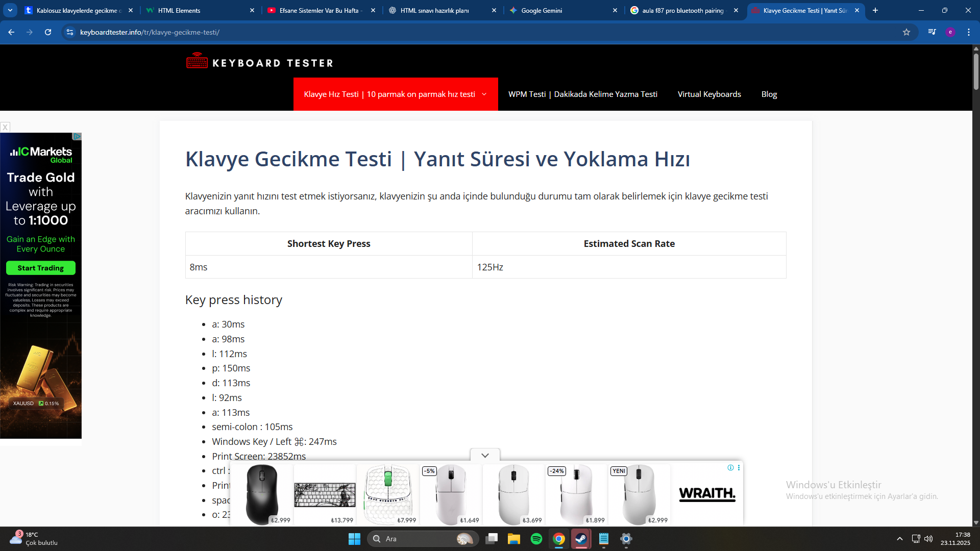Close the HTML Elements tab
This screenshot has height=551, width=980.
252,10
